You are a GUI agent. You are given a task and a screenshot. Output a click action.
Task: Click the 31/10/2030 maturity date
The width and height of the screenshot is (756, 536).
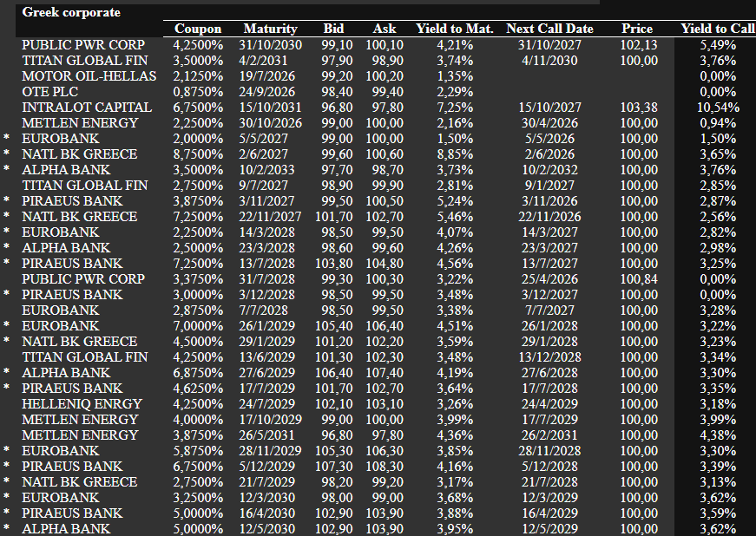(270, 45)
